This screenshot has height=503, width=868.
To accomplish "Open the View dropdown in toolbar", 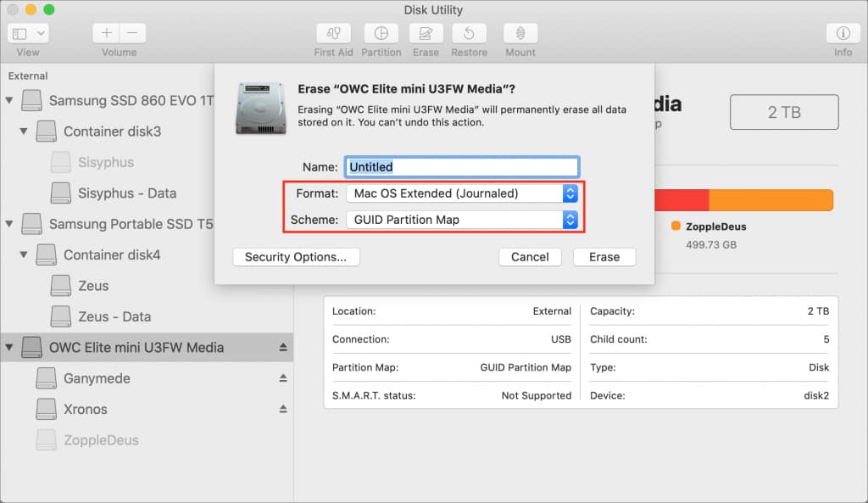I will click(29, 34).
